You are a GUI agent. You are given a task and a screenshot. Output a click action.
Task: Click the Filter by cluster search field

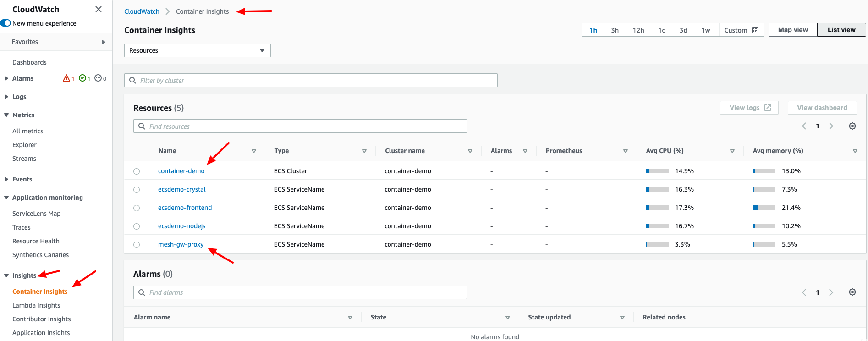click(311, 80)
